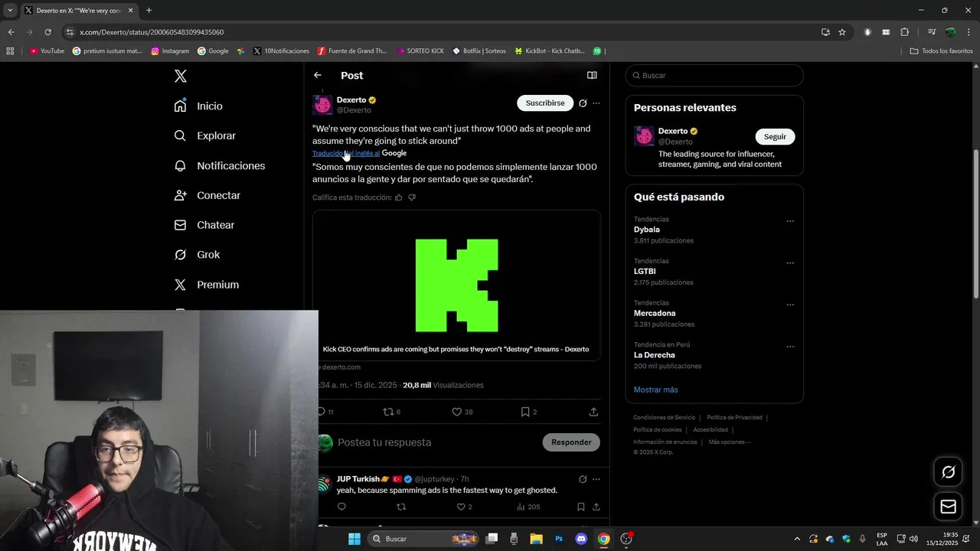Image resolution: width=980 pixels, height=551 pixels.
Task: Open floating messages envelope button
Action: (948, 507)
